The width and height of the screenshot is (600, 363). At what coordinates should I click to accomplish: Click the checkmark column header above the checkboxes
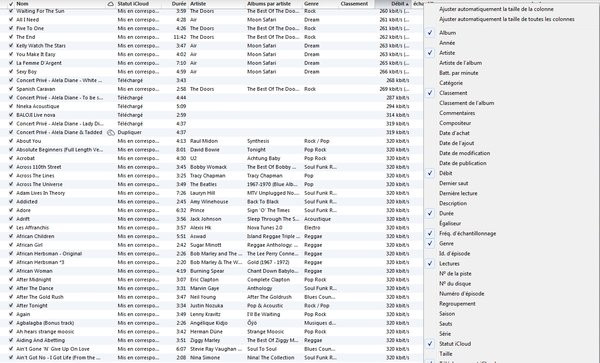[x=11, y=4]
